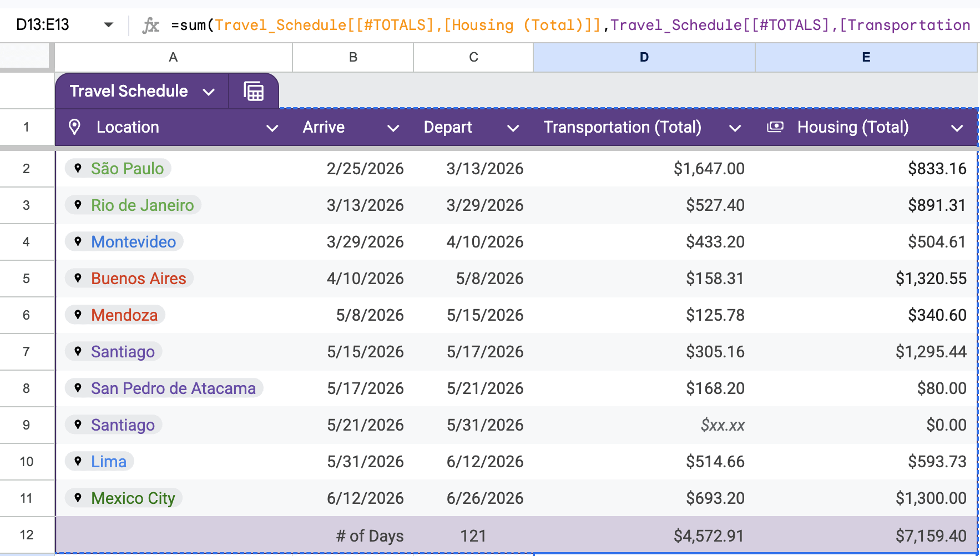Open the San Pedro de Atacama chip
The image size is (980, 556).
[164, 388]
